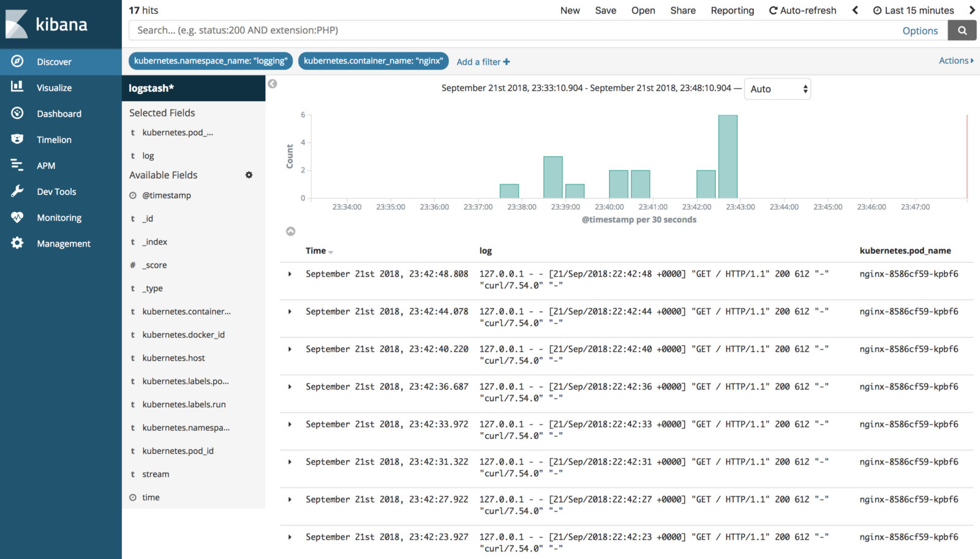Viewport: 980px width, 559px height.
Task: Step time range backward with left chevron
Action: pos(855,10)
